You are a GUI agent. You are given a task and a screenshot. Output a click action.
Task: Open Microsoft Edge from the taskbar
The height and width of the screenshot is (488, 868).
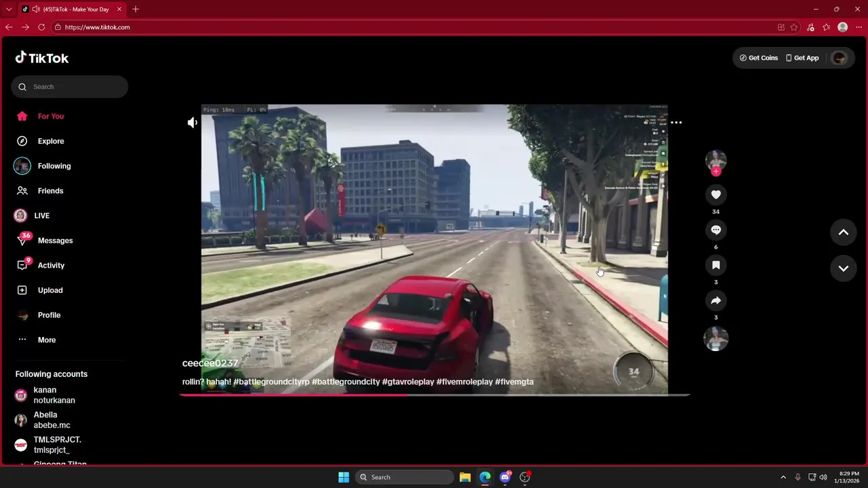[485, 477]
